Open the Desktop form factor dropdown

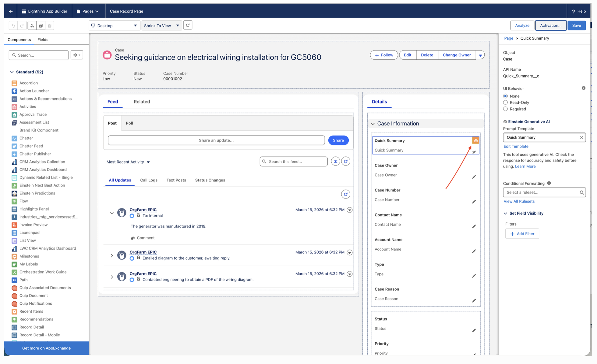[x=115, y=26]
